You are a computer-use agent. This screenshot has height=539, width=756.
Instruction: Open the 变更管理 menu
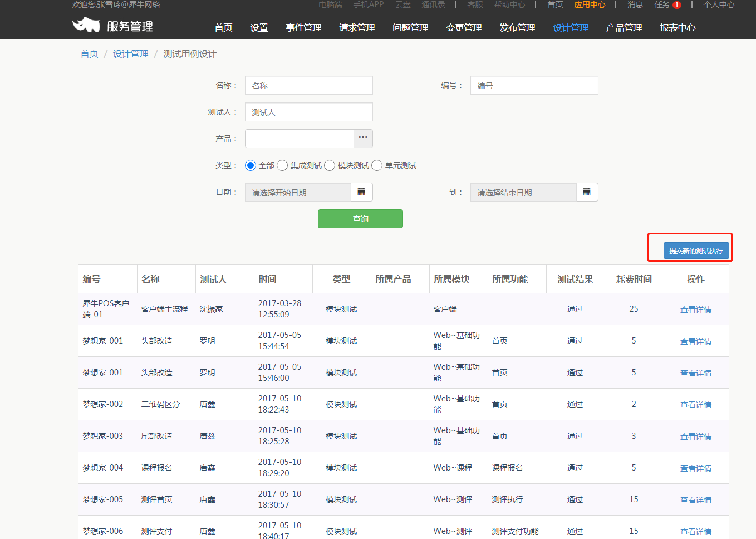pos(464,27)
